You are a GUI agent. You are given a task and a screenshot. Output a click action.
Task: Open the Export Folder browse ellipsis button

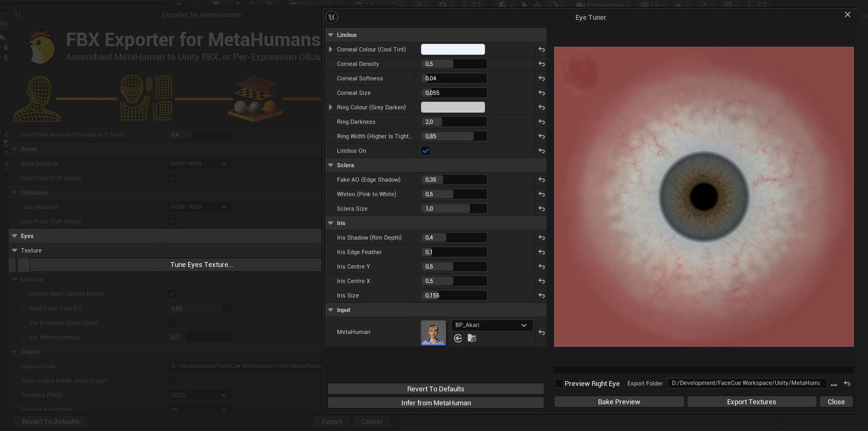tap(834, 384)
